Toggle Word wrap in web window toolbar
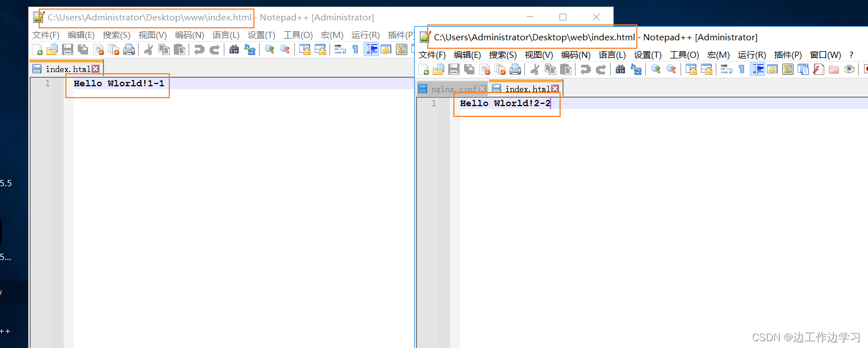 point(726,69)
